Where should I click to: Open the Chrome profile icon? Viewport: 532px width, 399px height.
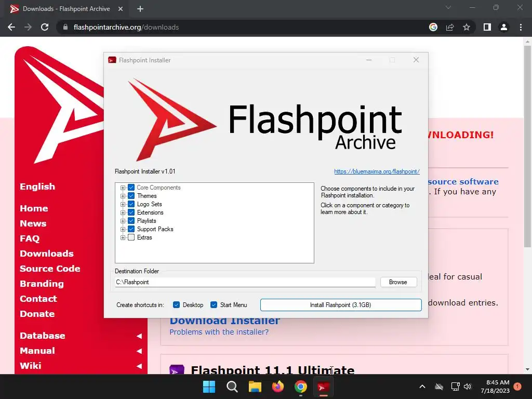pos(504,27)
